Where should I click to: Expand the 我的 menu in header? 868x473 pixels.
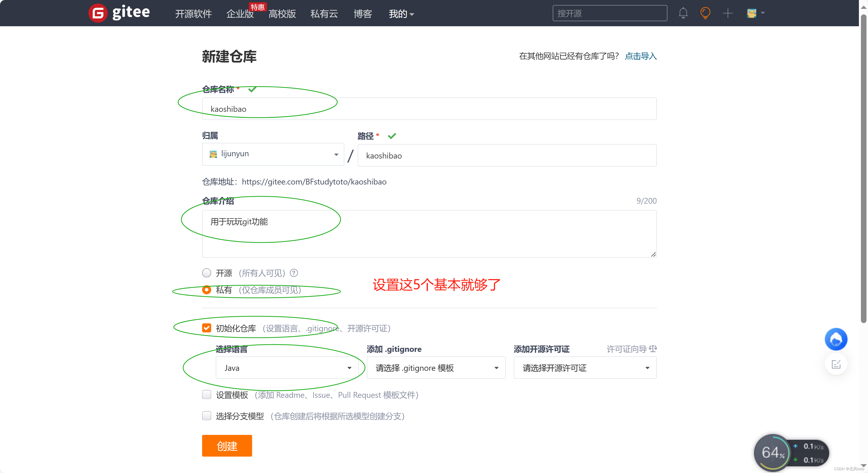[401, 14]
